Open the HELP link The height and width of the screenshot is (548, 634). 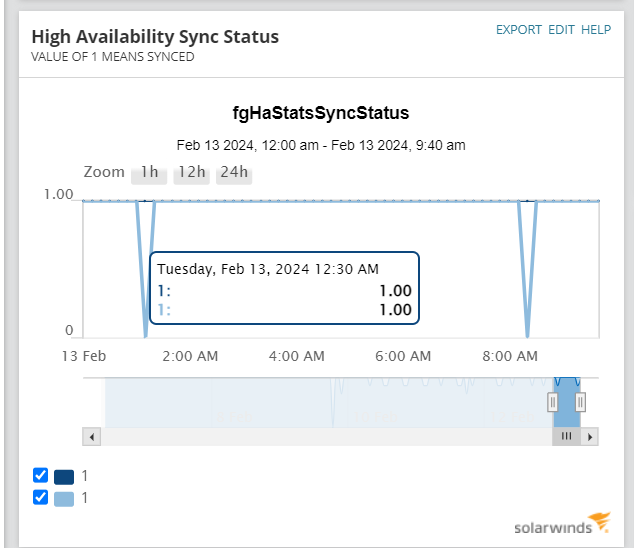(596, 30)
